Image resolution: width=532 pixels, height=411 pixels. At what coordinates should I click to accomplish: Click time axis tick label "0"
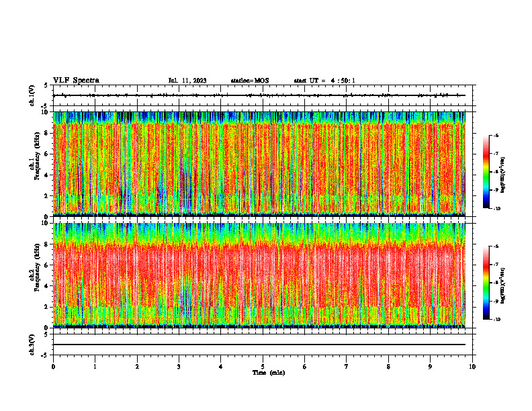tap(53, 367)
